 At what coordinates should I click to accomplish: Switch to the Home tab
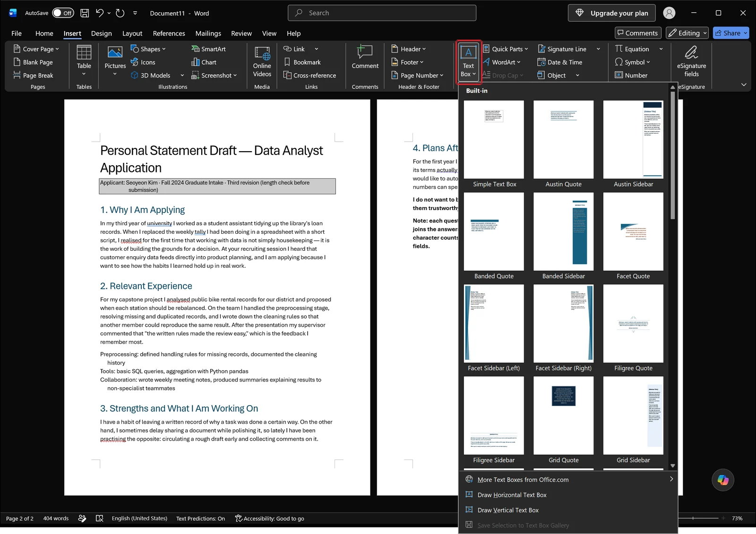click(x=44, y=34)
